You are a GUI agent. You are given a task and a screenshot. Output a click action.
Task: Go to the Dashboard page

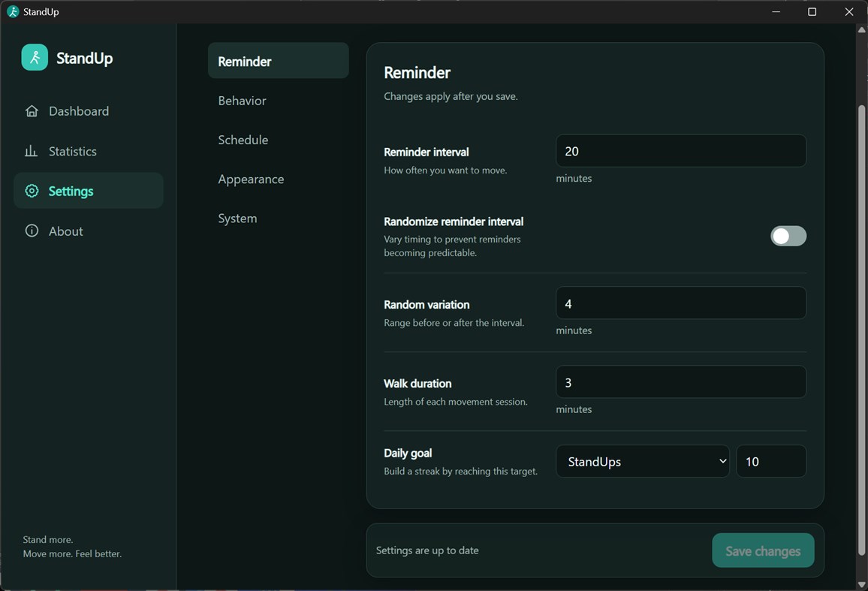point(89,111)
